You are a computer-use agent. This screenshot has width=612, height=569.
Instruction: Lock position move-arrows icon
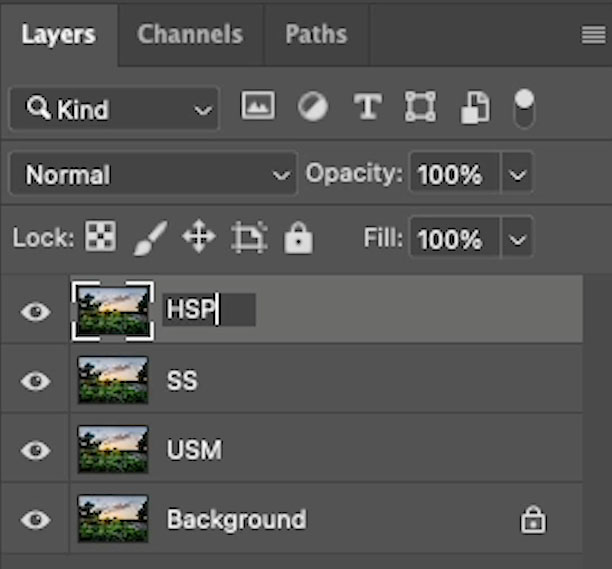tap(199, 236)
